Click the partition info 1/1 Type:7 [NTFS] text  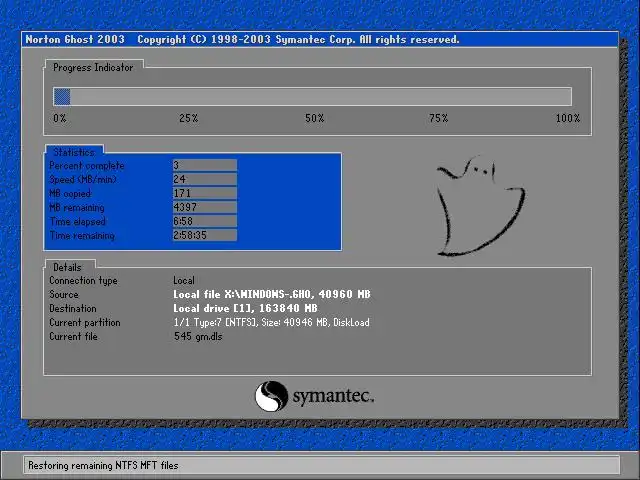(271, 322)
